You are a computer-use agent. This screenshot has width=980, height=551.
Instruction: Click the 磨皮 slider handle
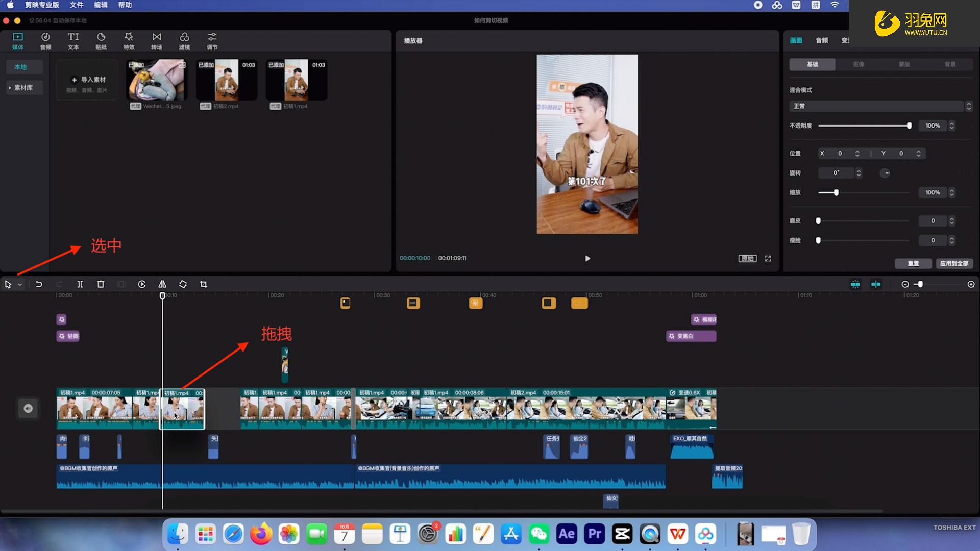[818, 221]
